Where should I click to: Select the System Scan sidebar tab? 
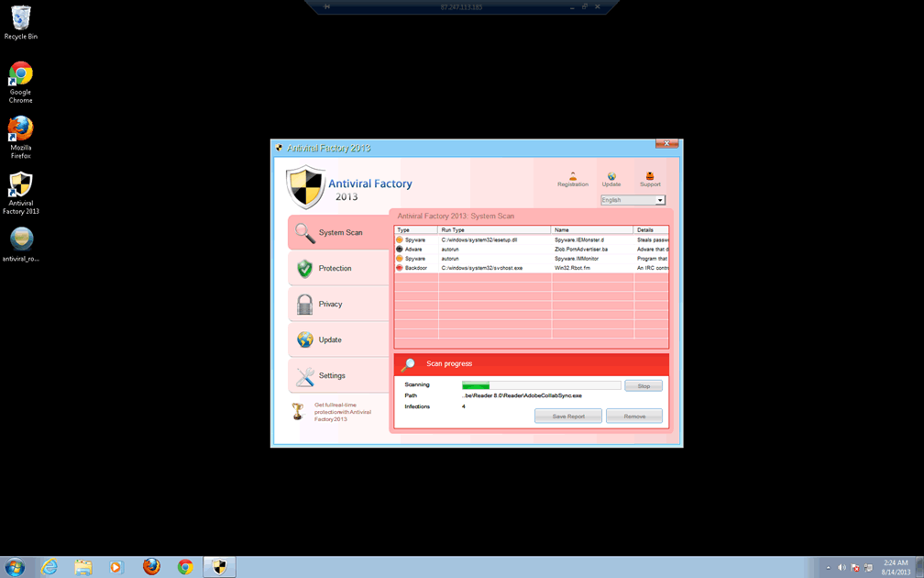[x=339, y=233]
